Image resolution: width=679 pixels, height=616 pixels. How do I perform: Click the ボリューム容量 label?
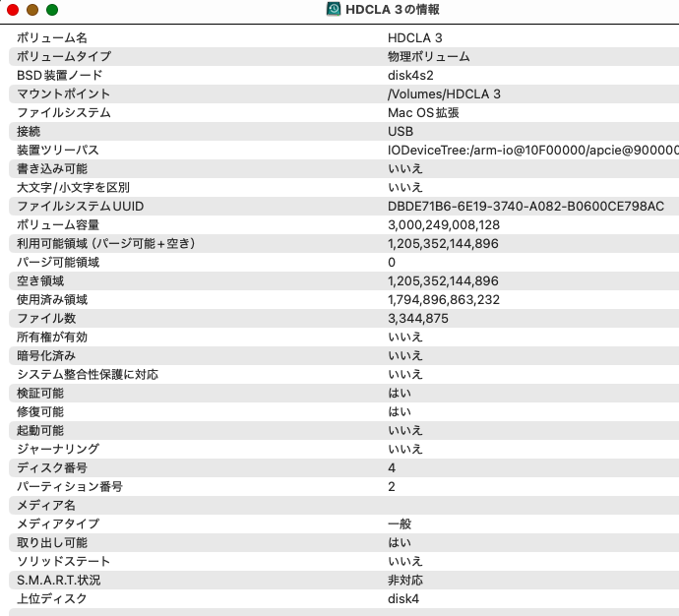pos(58,224)
